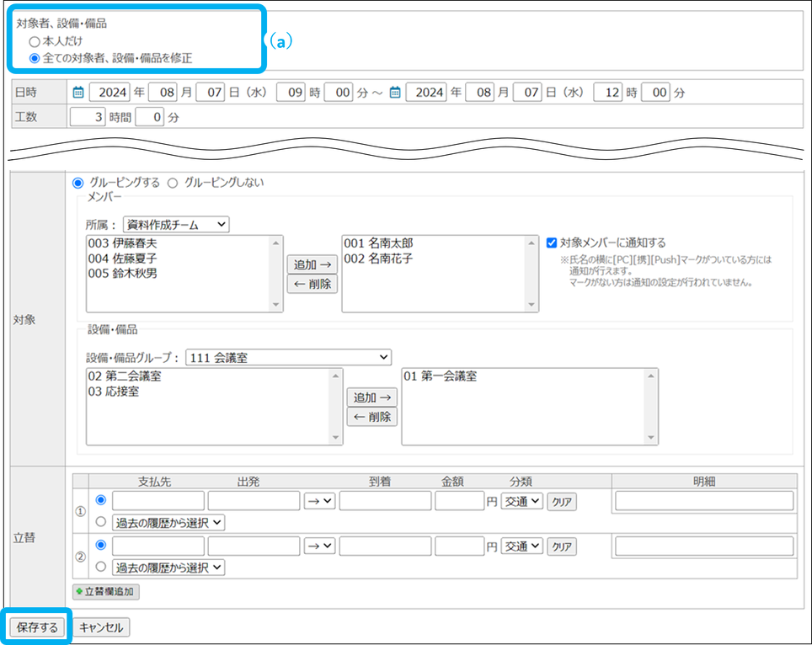This screenshot has width=812, height=645.
Task: Expand the 設備・備品グループ 111 会議室 dropdown
Action: pos(288,358)
